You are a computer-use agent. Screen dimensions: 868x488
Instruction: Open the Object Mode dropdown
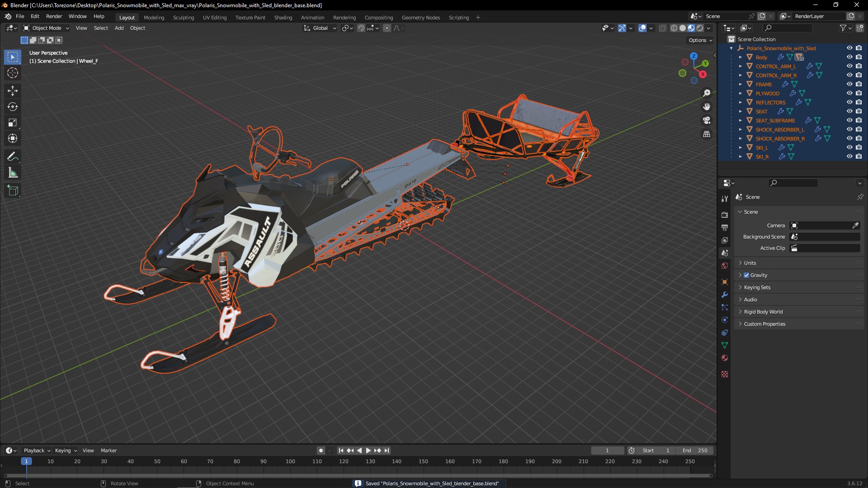coord(46,28)
